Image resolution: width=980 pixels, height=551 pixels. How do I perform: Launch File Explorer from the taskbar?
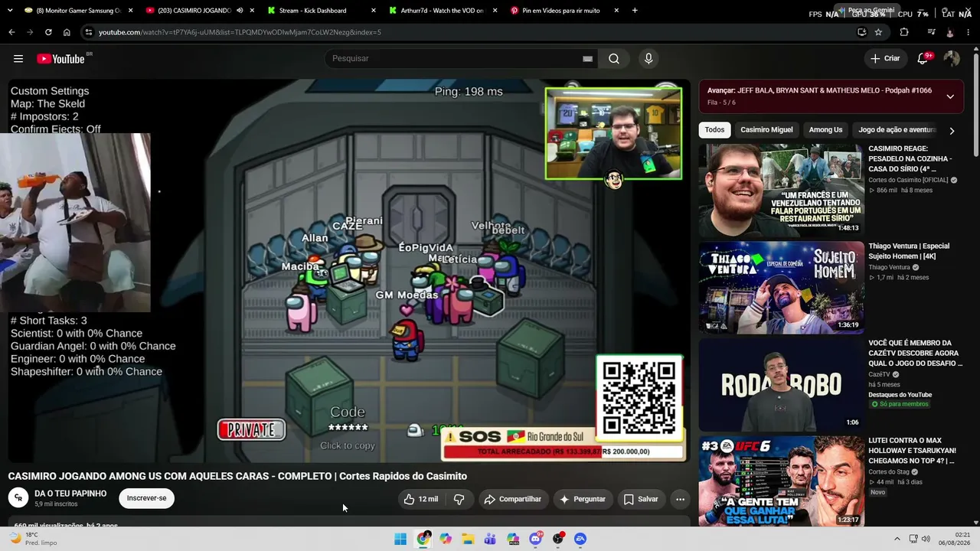[x=468, y=539]
